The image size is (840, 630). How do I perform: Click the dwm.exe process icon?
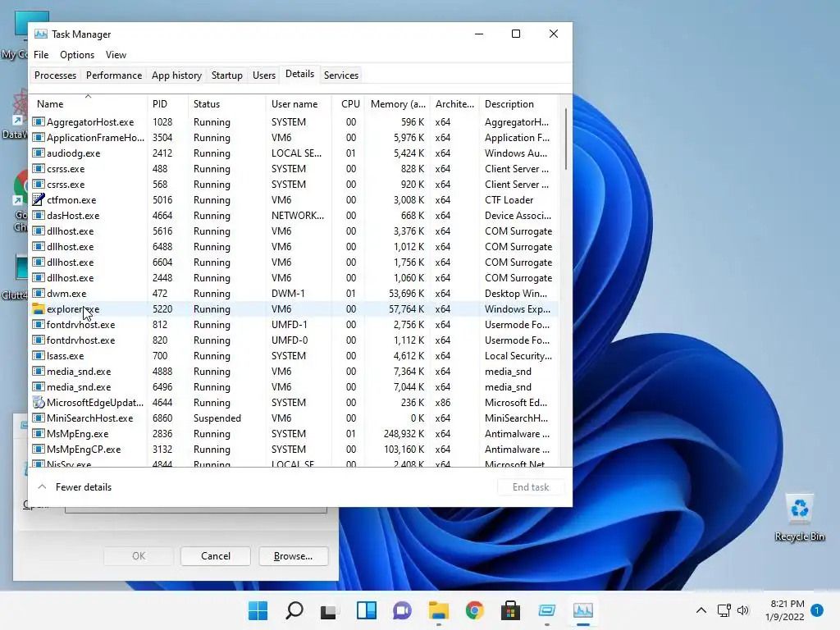pyautogui.click(x=38, y=293)
